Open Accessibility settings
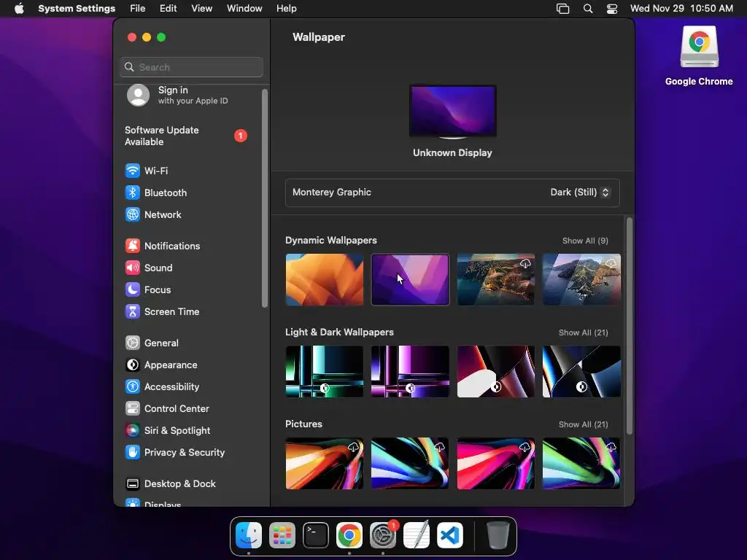Viewport: 747px width, 560px height. coord(162,386)
